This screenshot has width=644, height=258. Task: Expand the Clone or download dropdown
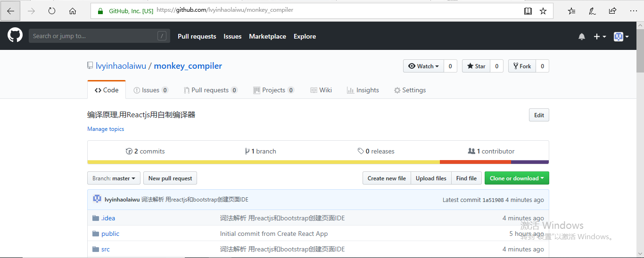pos(517,178)
